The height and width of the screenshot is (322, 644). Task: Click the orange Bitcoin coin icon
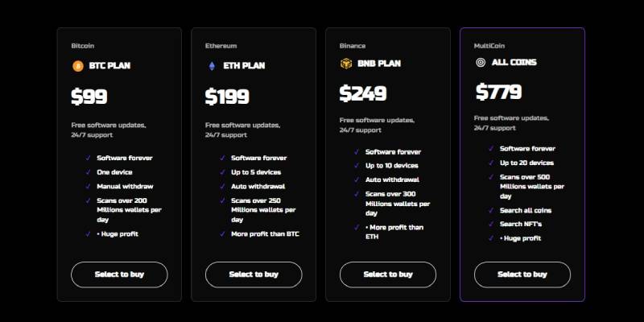click(77, 66)
